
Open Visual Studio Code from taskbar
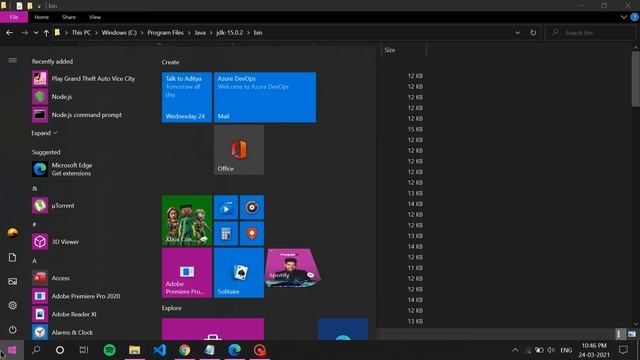[160, 350]
